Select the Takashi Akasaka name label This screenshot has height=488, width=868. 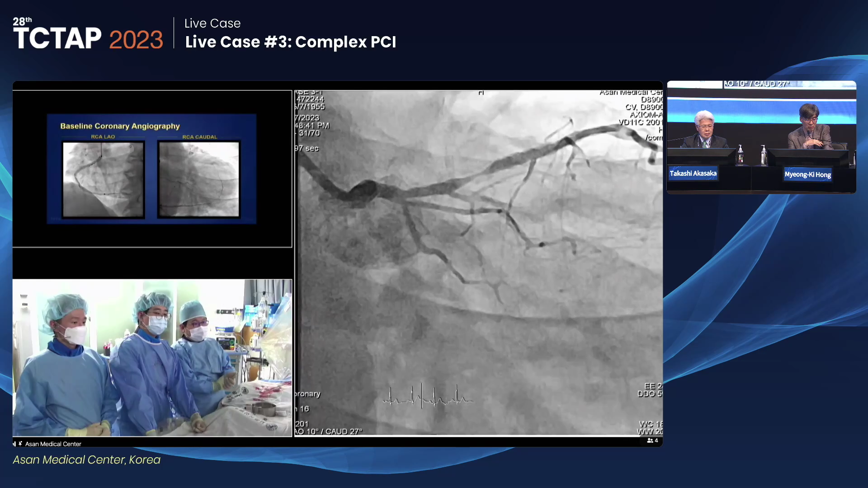(x=693, y=174)
